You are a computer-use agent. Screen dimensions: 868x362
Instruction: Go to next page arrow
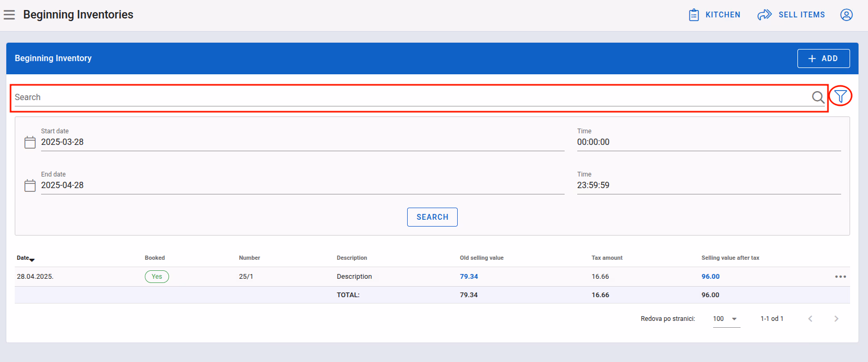pos(836,319)
